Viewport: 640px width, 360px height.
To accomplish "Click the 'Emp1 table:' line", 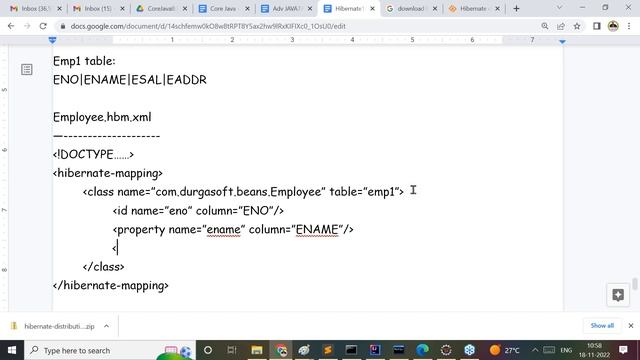I will pos(84,61).
